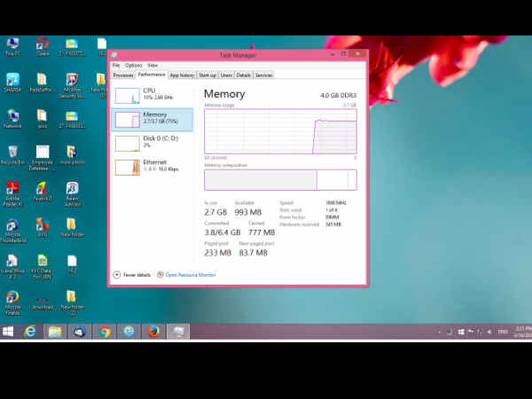Open the download item on desktop
The image size is (532, 399).
click(x=43, y=303)
